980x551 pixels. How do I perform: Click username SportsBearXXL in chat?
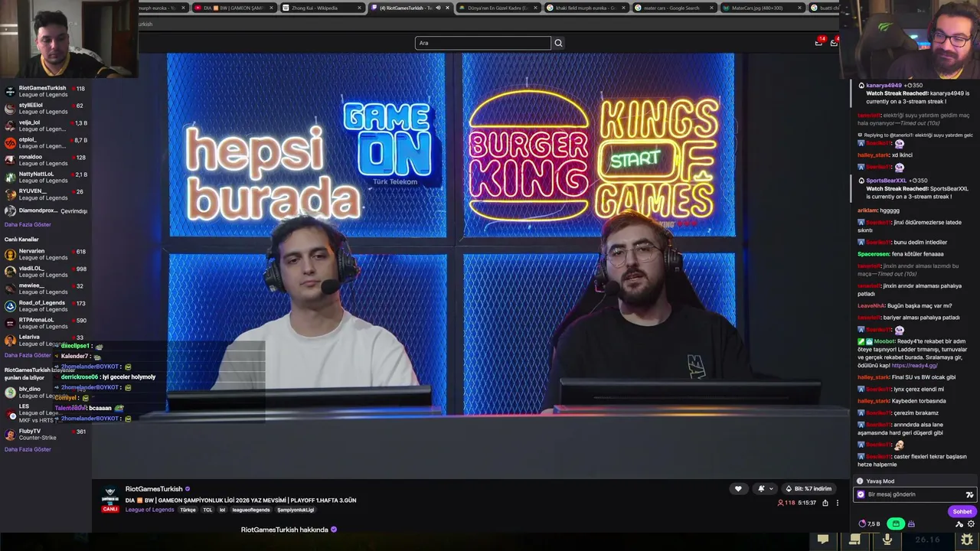pyautogui.click(x=886, y=181)
